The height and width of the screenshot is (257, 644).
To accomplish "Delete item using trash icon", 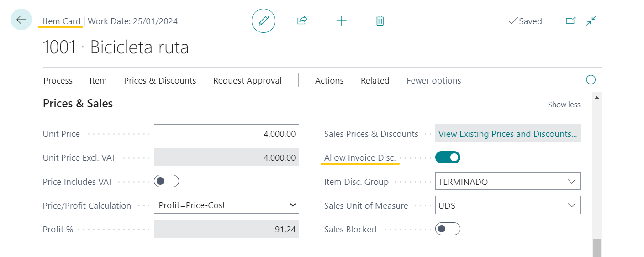I will (380, 21).
